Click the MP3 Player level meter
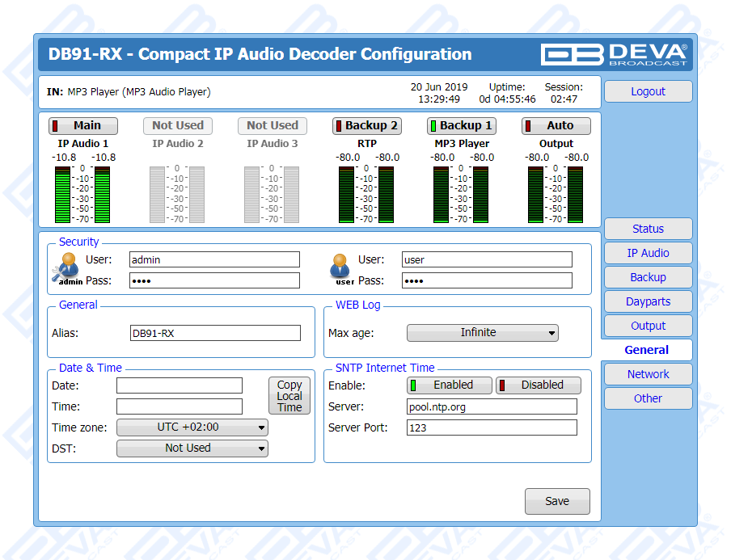Screen dimensions: 731x560 click(461, 194)
